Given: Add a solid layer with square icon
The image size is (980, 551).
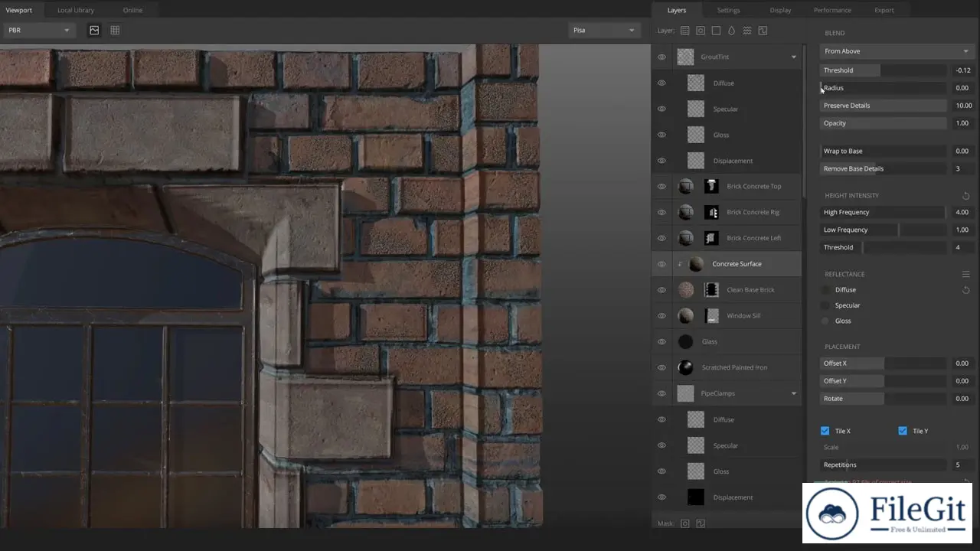Looking at the screenshot, I should click(716, 31).
